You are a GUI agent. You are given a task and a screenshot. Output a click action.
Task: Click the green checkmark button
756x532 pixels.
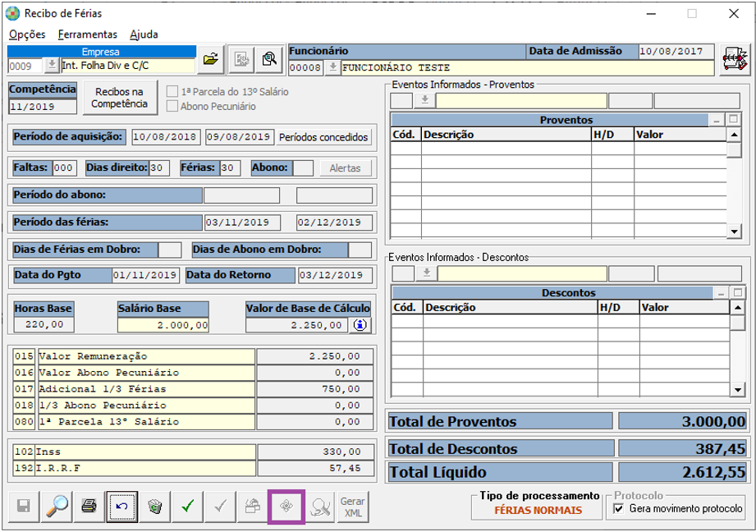point(187,507)
